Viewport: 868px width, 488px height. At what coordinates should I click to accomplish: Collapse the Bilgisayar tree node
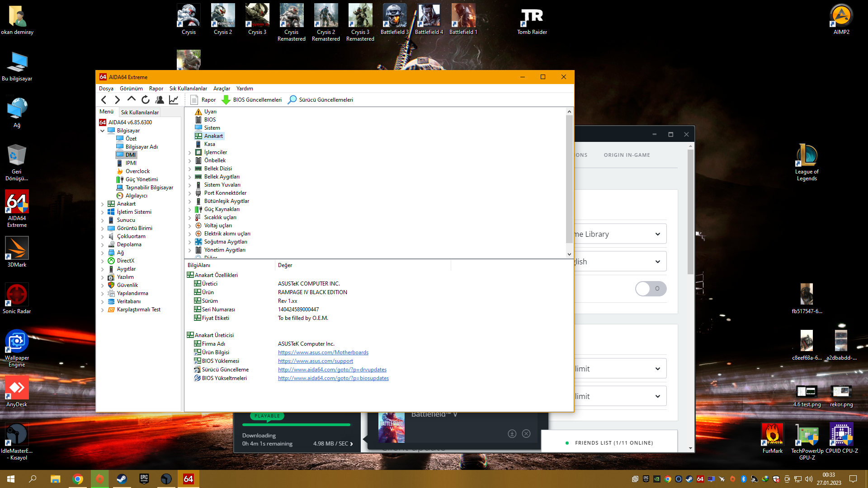point(103,131)
